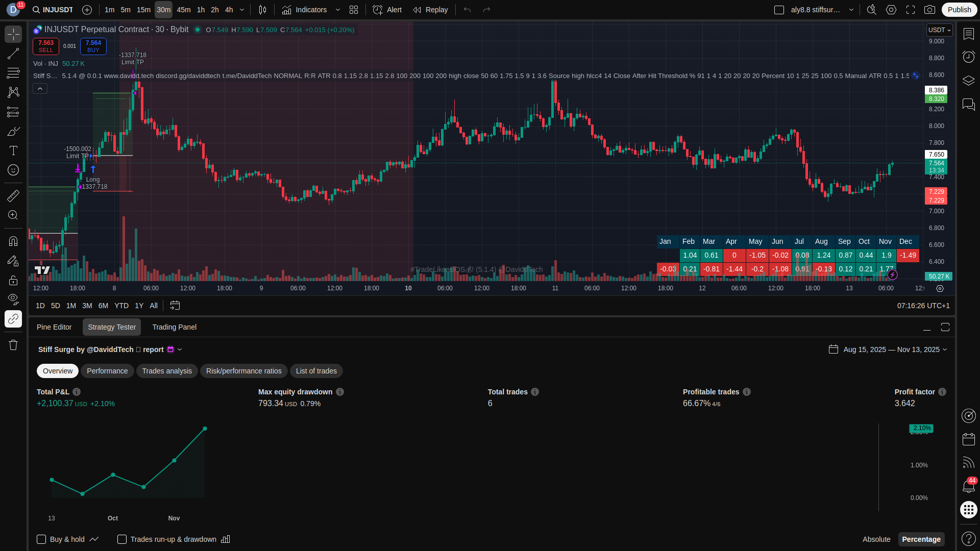Click the red SELL price box
The image size is (980, 551).
tap(45, 46)
